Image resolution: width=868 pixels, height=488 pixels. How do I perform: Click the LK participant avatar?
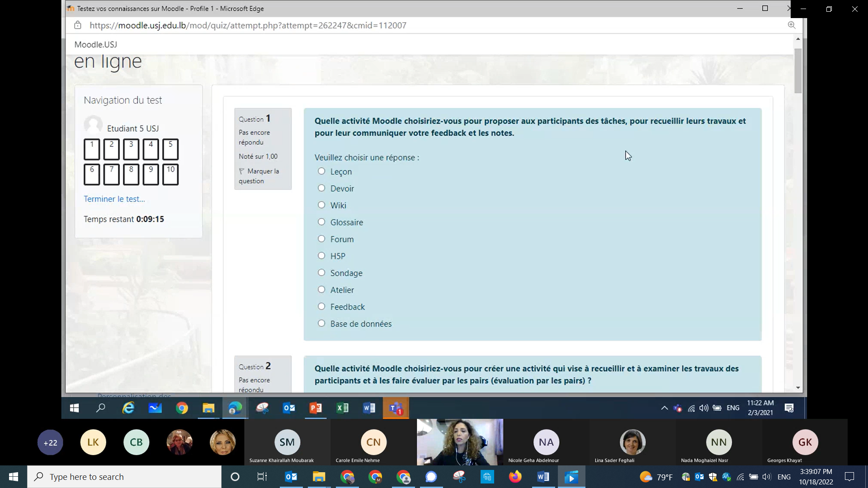(x=93, y=442)
